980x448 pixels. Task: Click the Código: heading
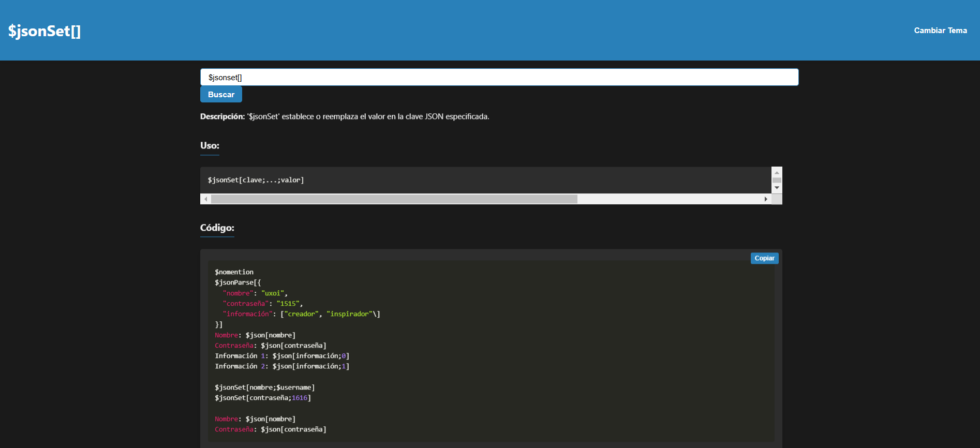coord(217,228)
